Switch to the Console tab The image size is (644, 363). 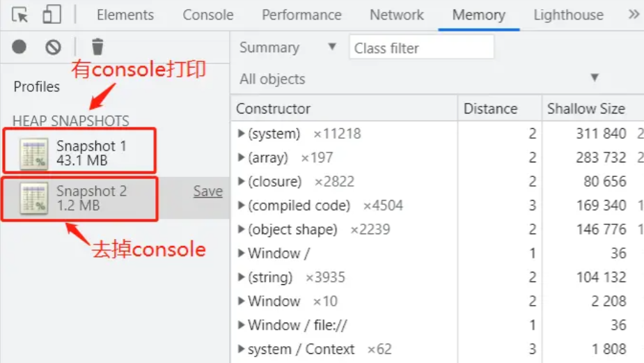[x=208, y=15]
